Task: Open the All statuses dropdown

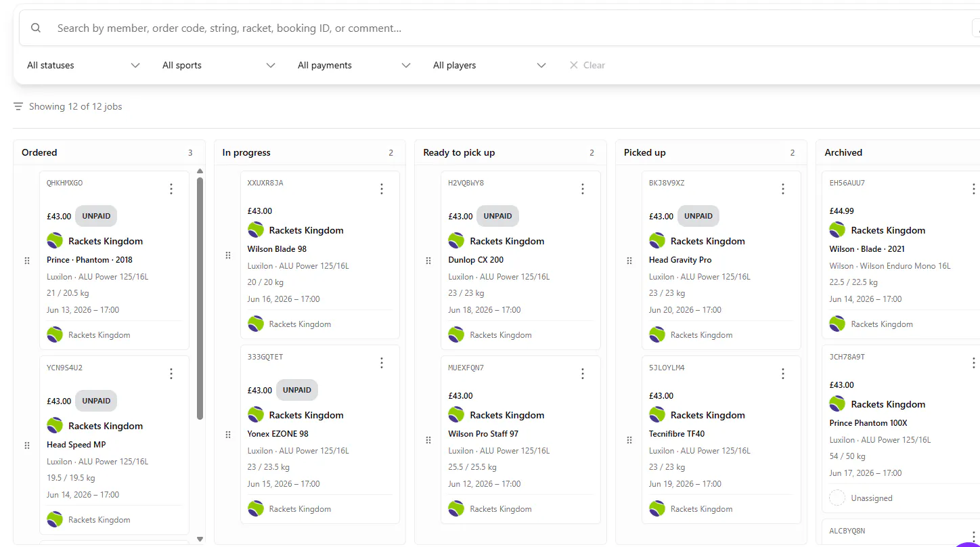Action: click(83, 65)
